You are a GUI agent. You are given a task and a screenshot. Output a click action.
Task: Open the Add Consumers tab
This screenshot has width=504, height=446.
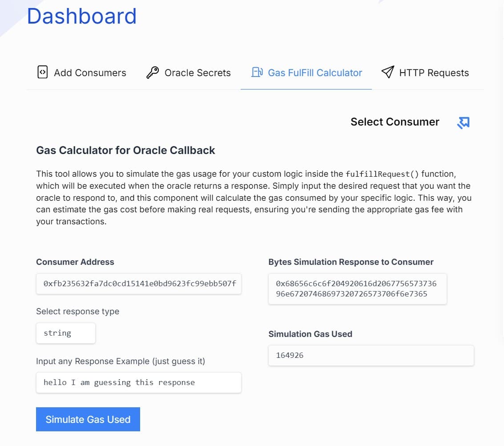pyautogui.click(x=82, y=73)
